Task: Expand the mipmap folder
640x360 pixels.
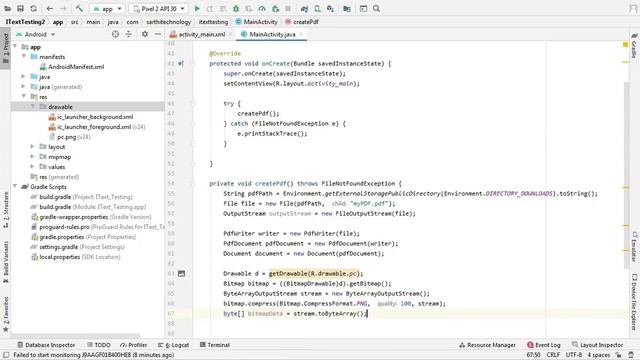Action: click(x=33, y=156)
